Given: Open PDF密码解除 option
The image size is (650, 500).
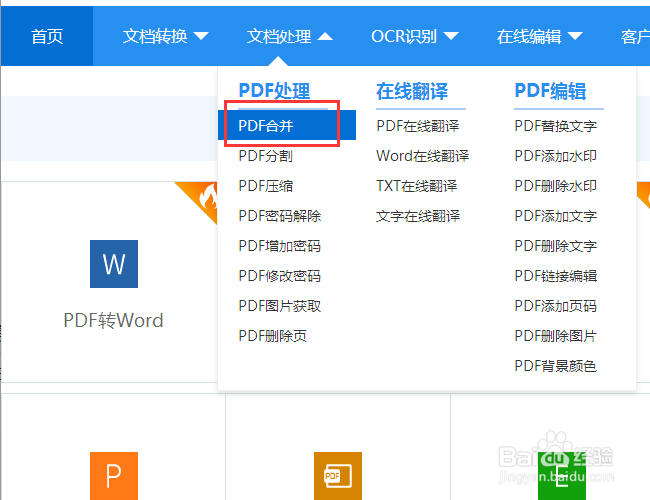Looking at the screenshot, I should (x=280, y=216).
